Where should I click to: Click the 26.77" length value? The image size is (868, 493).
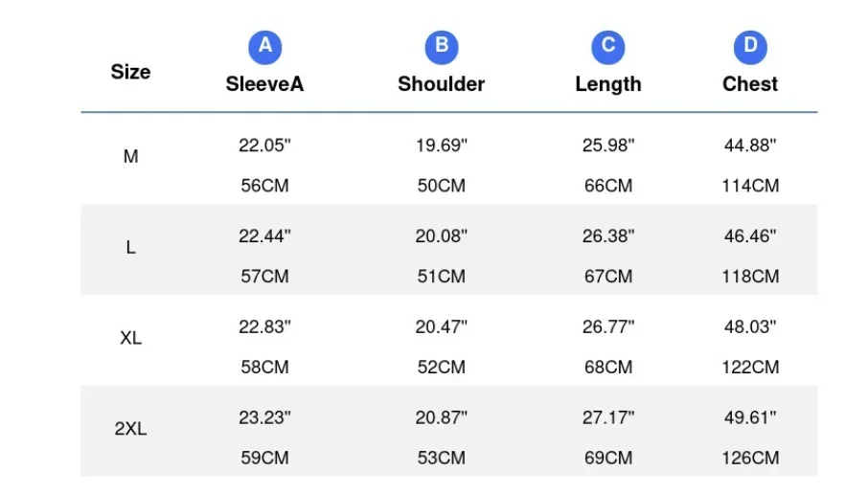(x=607, y=327)
